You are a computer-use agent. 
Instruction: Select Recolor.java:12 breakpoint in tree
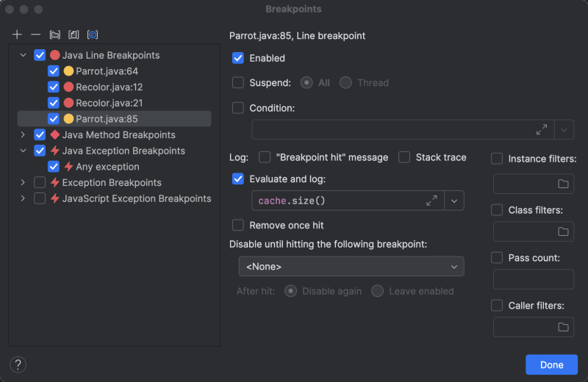pyautogui.click(x=108, y=87)
